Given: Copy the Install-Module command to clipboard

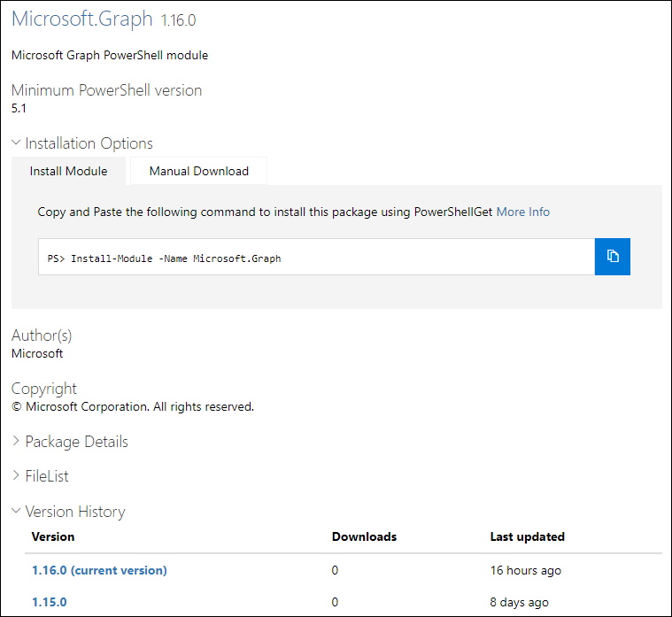Looking at the screenshot, I should [x=612, y=256].
